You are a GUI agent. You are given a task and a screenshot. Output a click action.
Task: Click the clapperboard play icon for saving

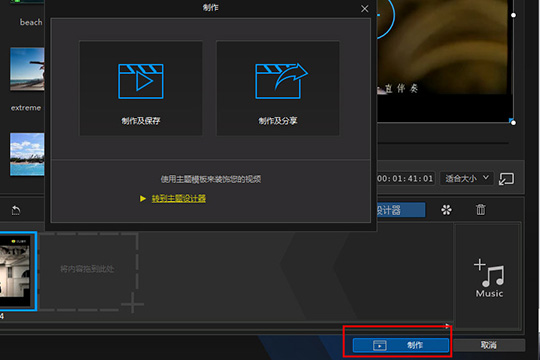pos(141,81)
